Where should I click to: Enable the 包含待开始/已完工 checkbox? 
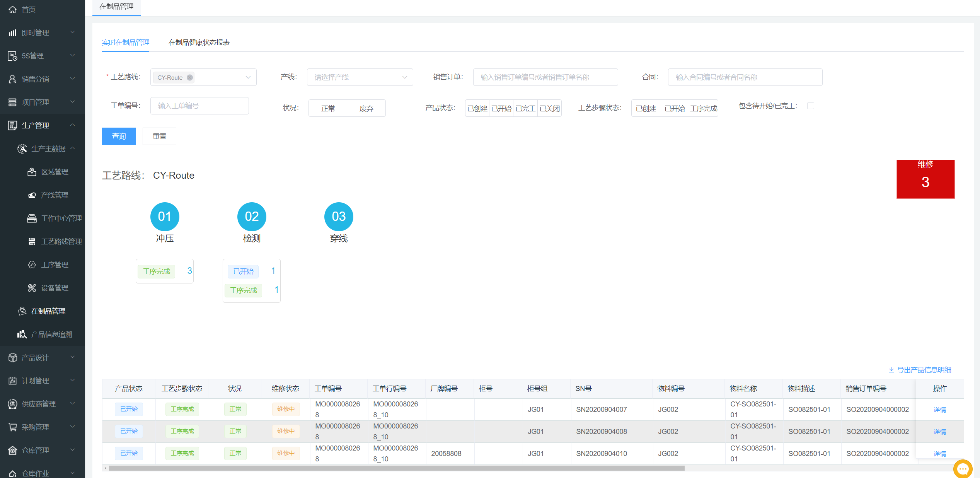(811, 106)
